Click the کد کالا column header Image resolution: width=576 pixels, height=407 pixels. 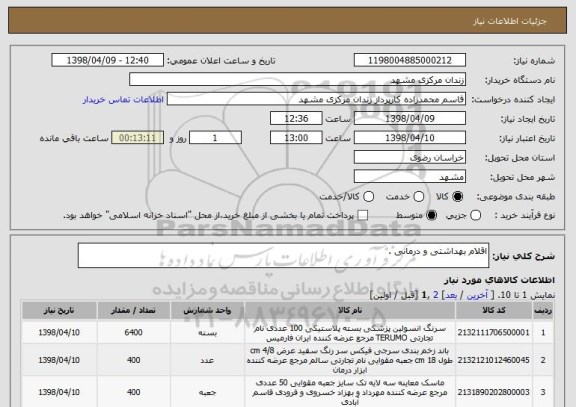[x=494, y=310]
